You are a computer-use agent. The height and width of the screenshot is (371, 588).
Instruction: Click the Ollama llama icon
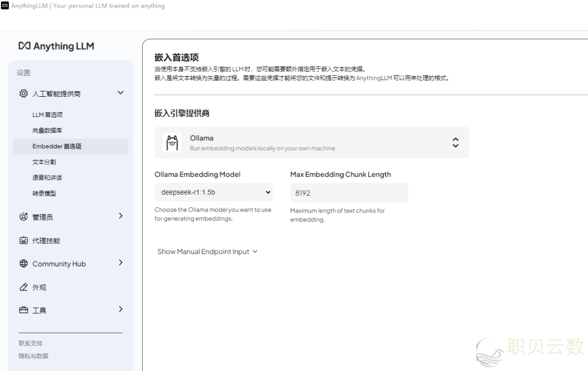pos(172,143)
